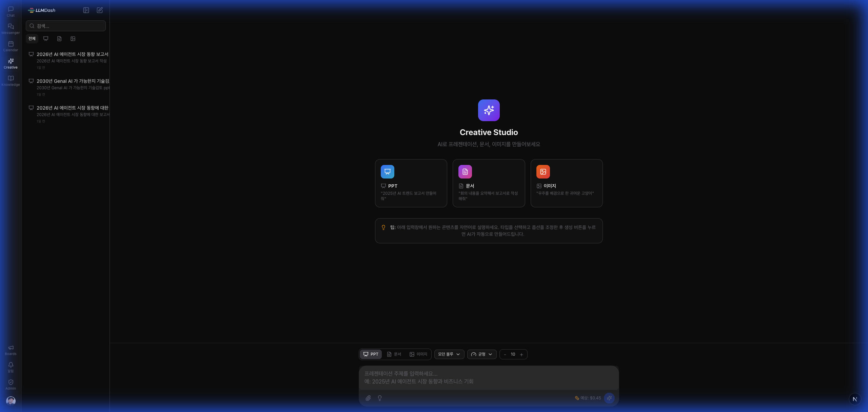
Task: Open the 균형 mode dropdown
Action: point(481,354)
